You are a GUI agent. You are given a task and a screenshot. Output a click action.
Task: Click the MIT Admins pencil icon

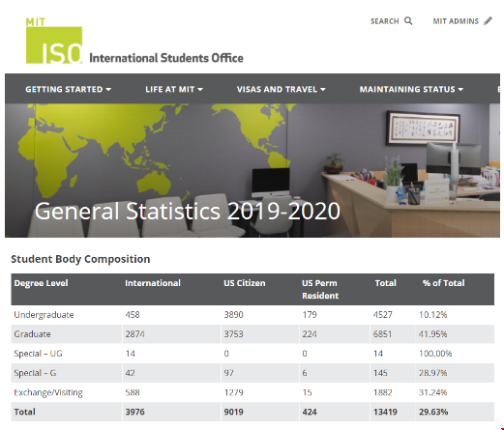coord(488,21)
